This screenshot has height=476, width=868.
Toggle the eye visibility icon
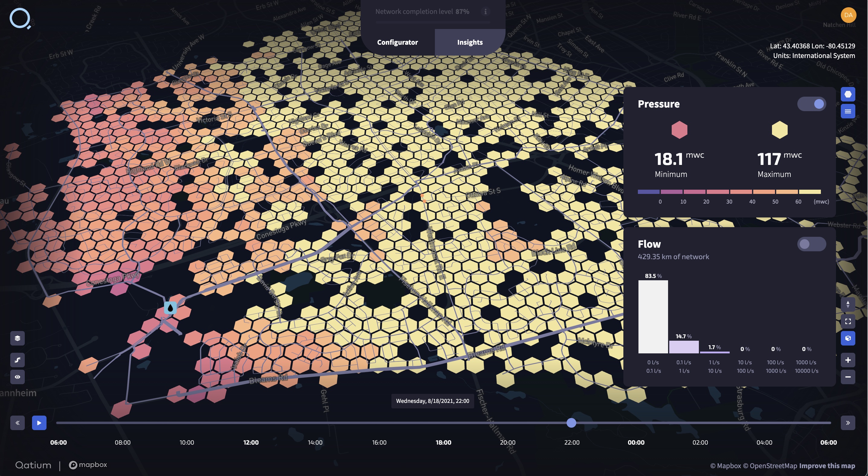(x=18, y=377)
